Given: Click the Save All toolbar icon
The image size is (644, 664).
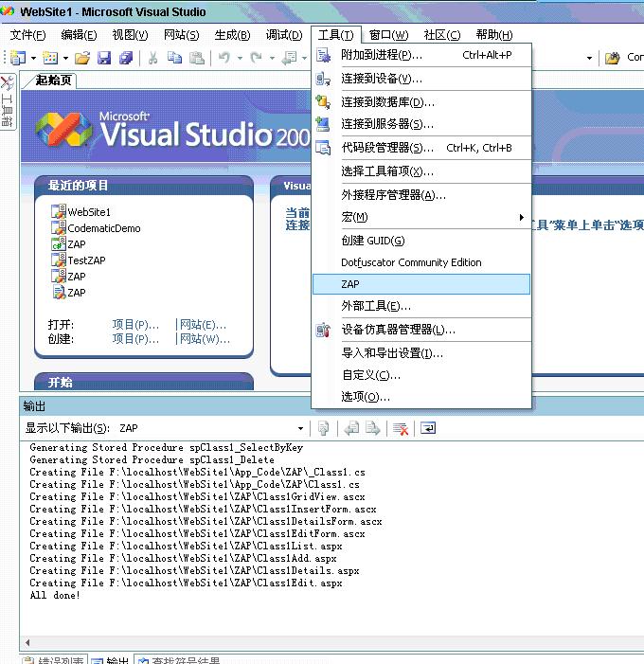Looking at the screenshot, I should tap(126, 58).
